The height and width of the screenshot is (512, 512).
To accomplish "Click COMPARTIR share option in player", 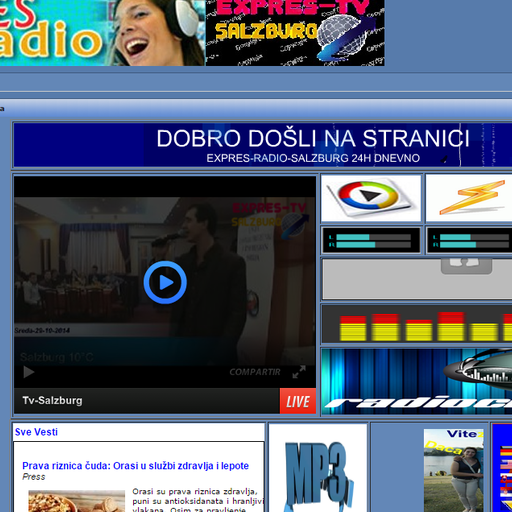I will coord(255,372).
